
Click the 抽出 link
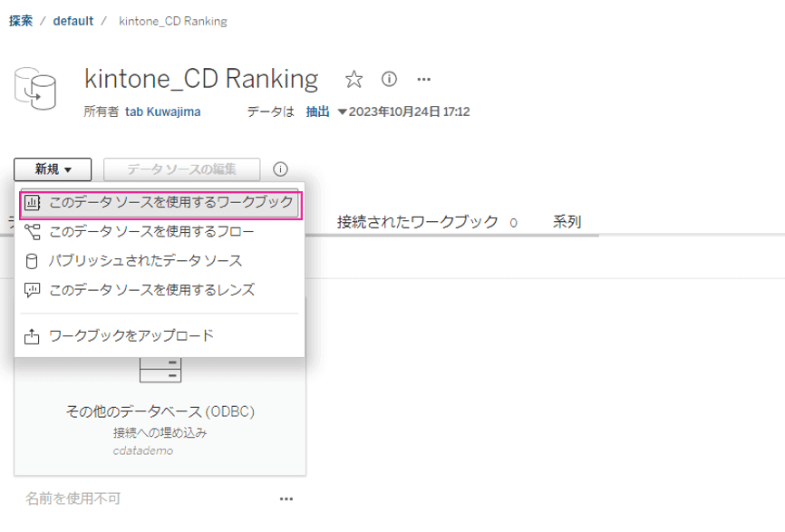pyautogui.click(x=318, y=111)
